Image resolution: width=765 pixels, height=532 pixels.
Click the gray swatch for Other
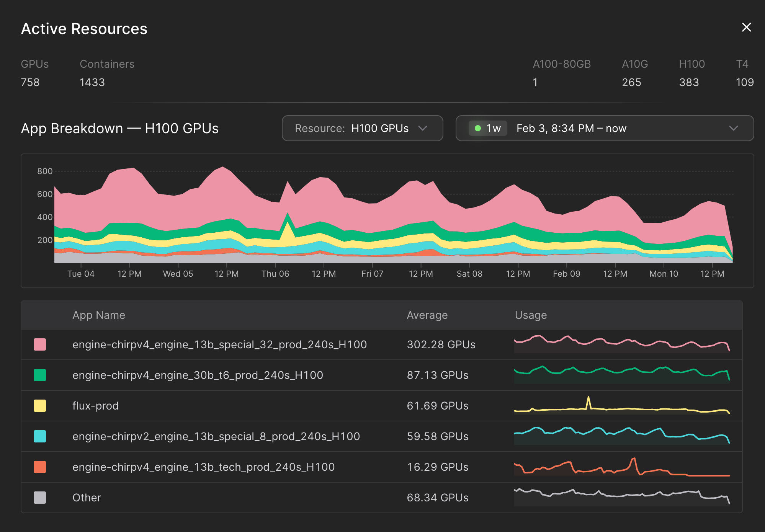coord(40,498)
